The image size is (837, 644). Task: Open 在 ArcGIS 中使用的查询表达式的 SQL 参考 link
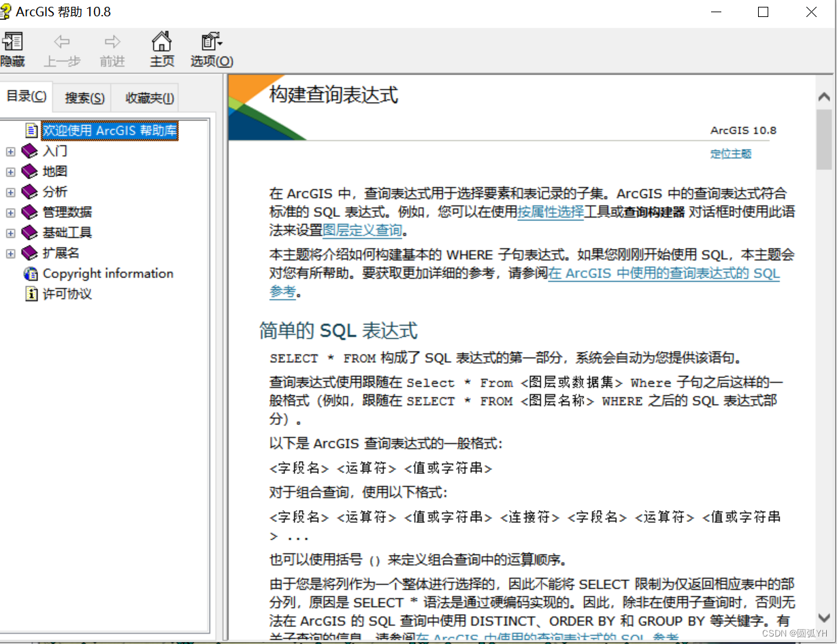tap(525, 283)
